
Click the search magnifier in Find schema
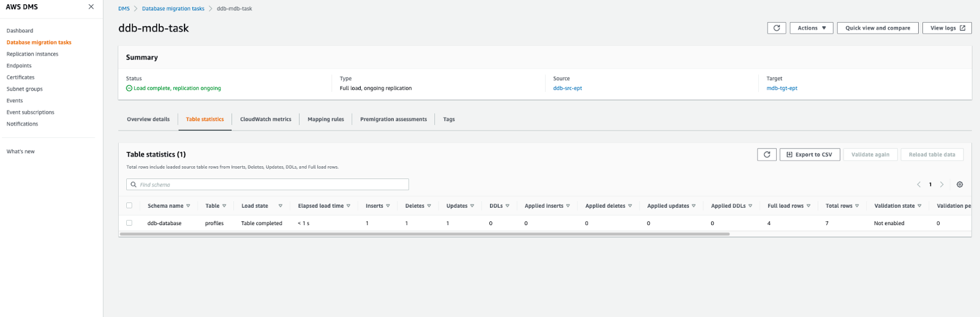click(x=134, y=185)
